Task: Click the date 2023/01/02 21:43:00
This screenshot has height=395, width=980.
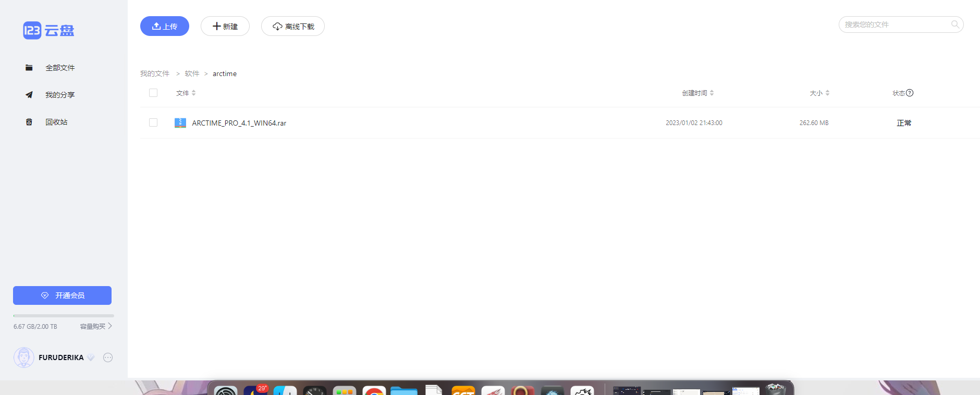Action: pyautogui.click(x=694, y=123)
